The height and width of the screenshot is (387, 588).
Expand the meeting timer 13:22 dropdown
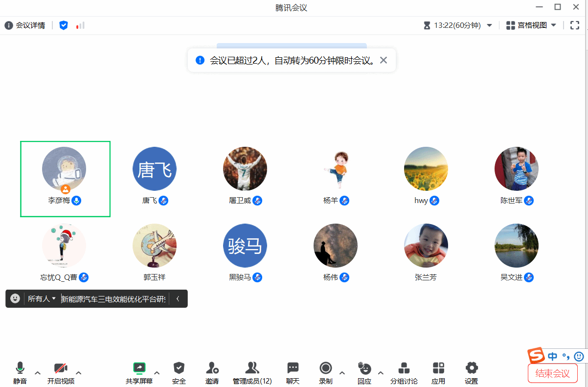point(489,25)
